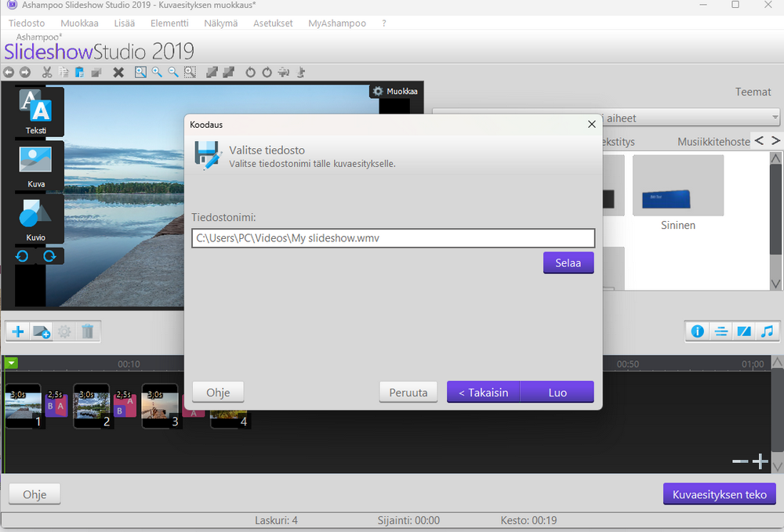Viewport: 784px width, 532px height.
Task: Open the Muokkaa gear button on the preview
Action: coord(395,91)
